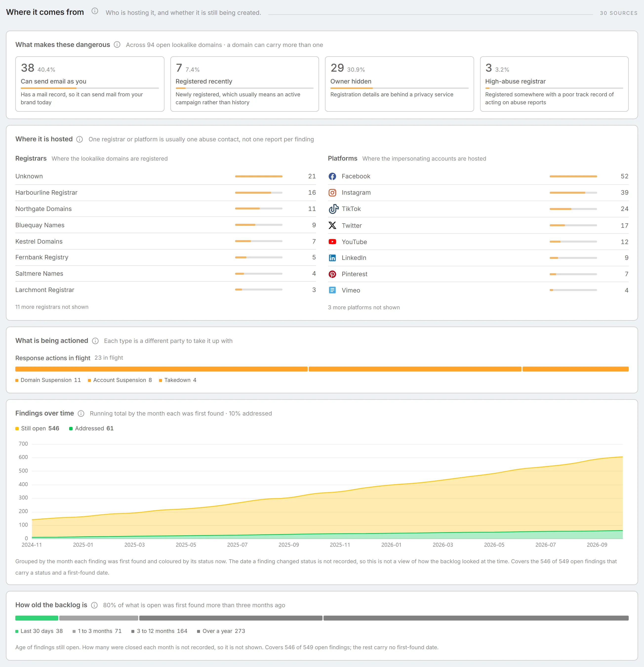Select the Instagram platform row

478,193
